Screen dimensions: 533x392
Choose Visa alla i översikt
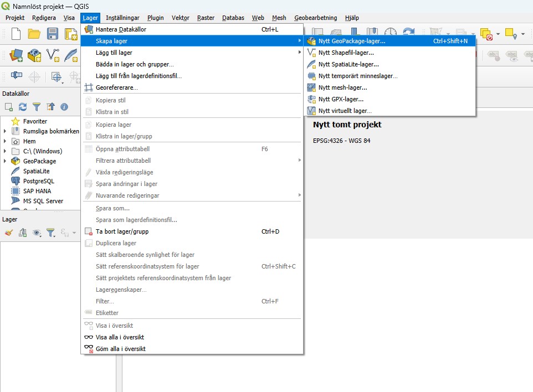[x=192, y=337]
